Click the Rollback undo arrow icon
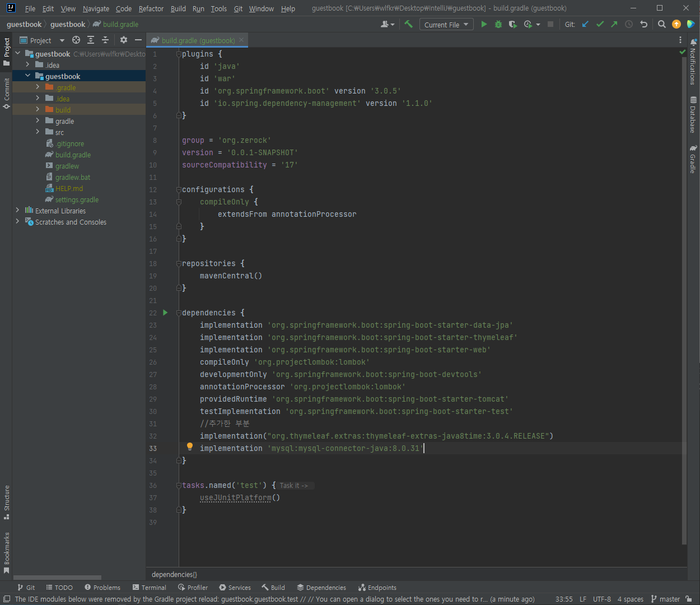 (x=643, y=24)
